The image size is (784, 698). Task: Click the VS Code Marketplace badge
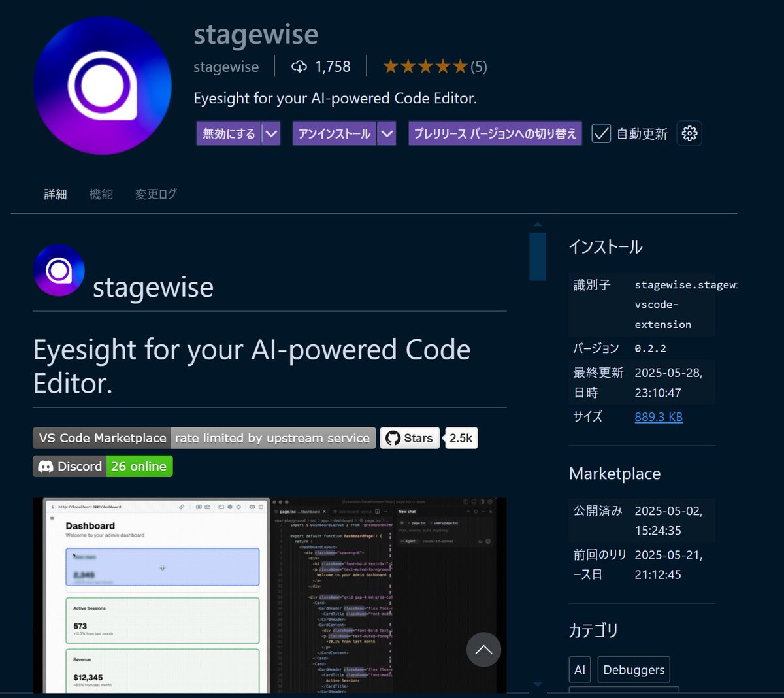[x=204, y=438]
